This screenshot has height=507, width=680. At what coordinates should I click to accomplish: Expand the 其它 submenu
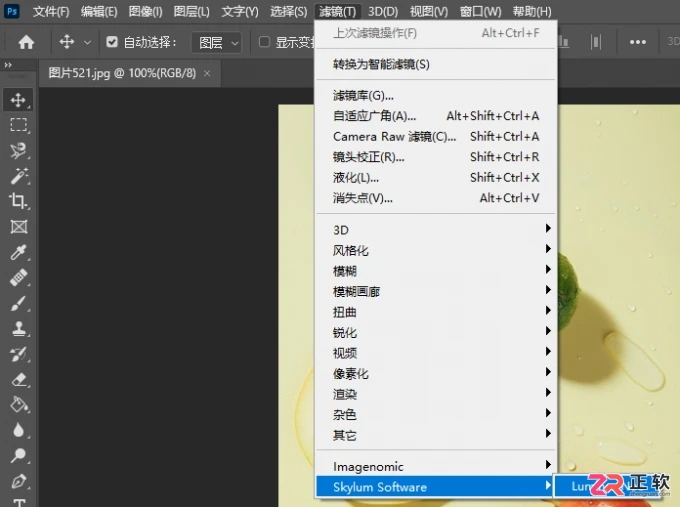click(436, 435)
